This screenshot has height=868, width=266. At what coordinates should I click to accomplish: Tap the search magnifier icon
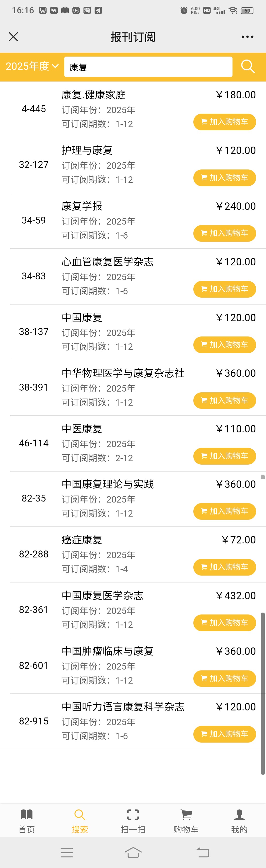(x=248, y=66)
